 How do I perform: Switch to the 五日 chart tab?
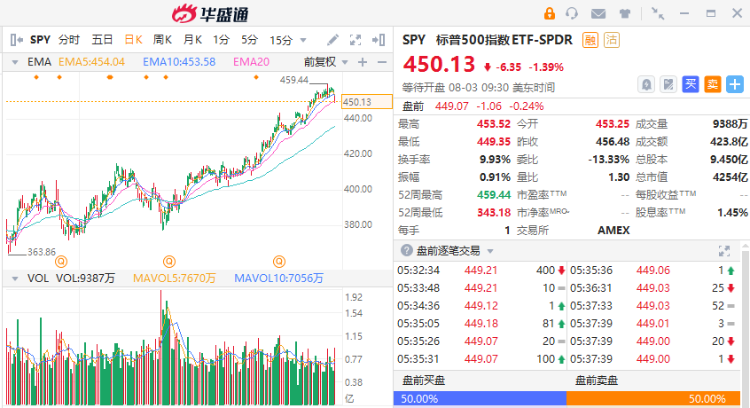tap(102, 40)
